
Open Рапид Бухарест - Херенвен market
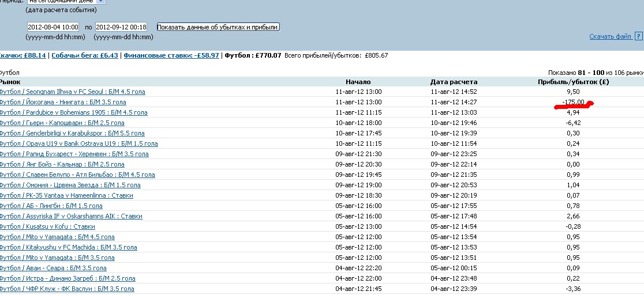point(74,154)
